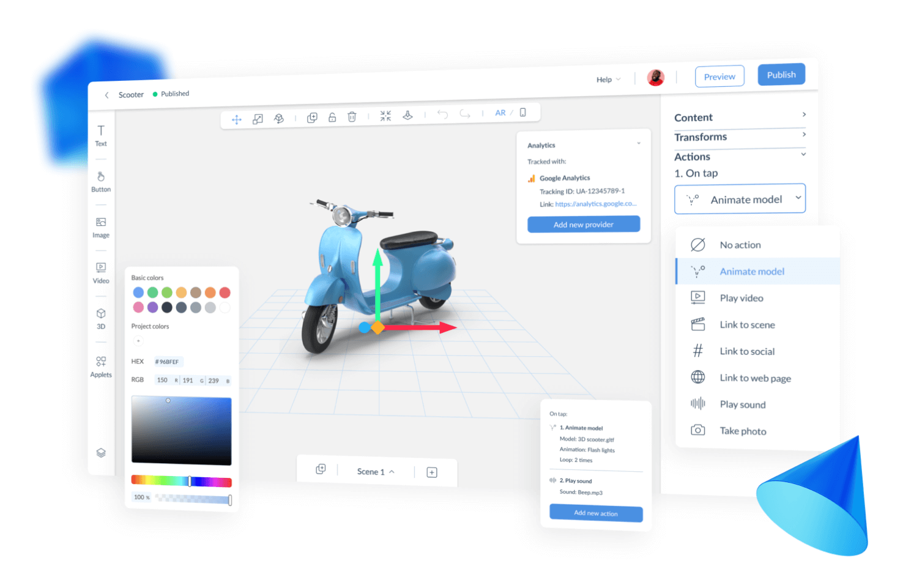Select the 3D rotate tool
Screen dimensions: 911x588
tap(279, 118)
